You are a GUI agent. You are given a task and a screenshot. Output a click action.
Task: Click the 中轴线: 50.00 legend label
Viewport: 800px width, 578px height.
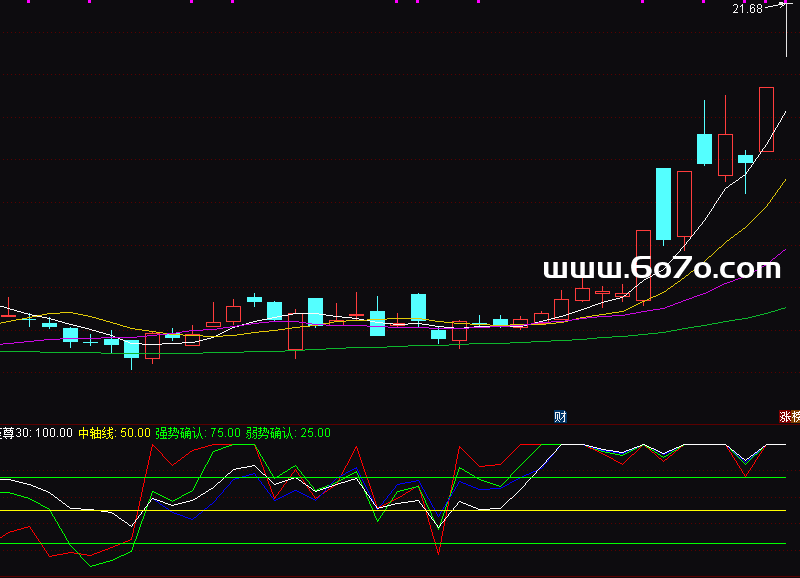point(114,433)
